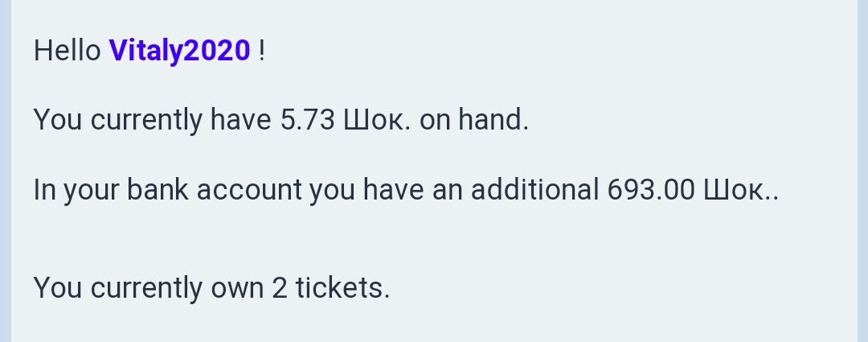Click the word 'have' before 5.73
868x342 pixels.
pyautogui.click(x=240, y=120)
